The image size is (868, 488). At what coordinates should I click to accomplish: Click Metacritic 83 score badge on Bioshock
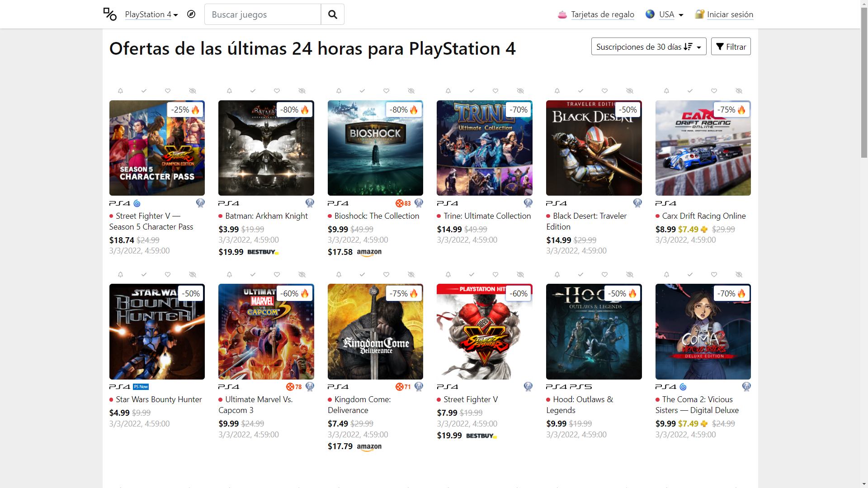(x=404, y=203)
